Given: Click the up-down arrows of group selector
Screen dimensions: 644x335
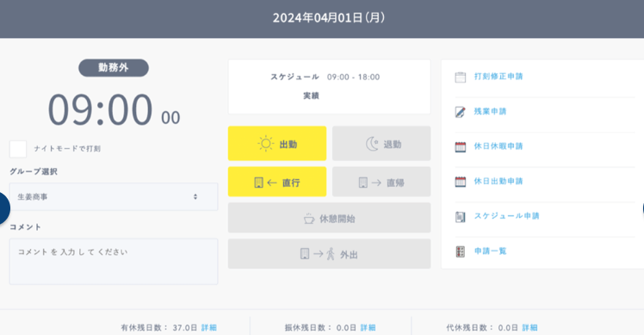Looking at the screenshot, I should [195, 197].
